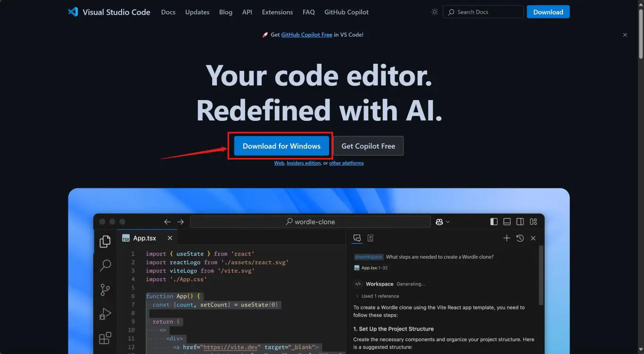This screenshot has width=644, height=354.
Task: Open the Insiders edition link
Action: (304, 163)
